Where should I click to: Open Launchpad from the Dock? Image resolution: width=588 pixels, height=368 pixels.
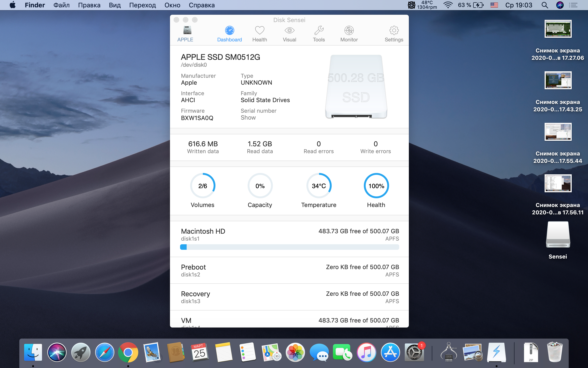point(81,352)
